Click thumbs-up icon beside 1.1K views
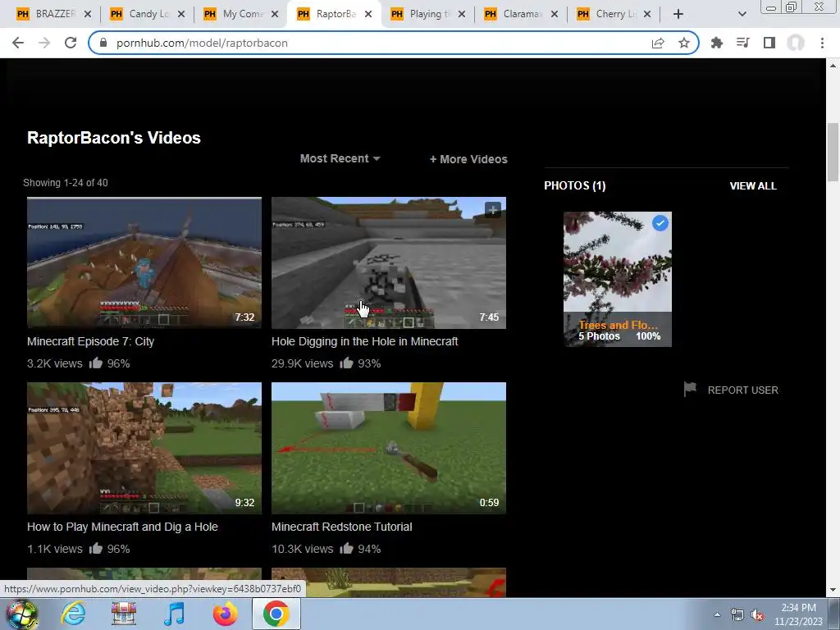Image resolution: width=840 pixels, height=630 pixels. (96, 548)
